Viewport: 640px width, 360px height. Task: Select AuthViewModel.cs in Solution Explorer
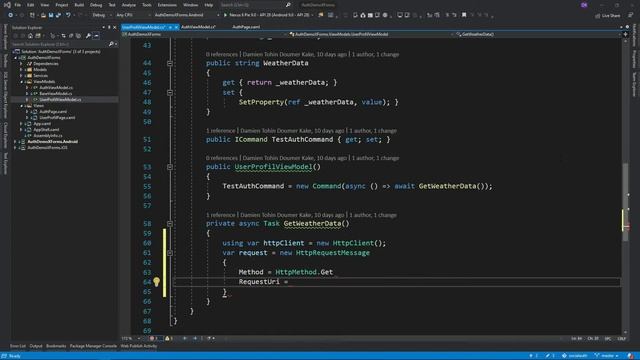tap(56, 88)
